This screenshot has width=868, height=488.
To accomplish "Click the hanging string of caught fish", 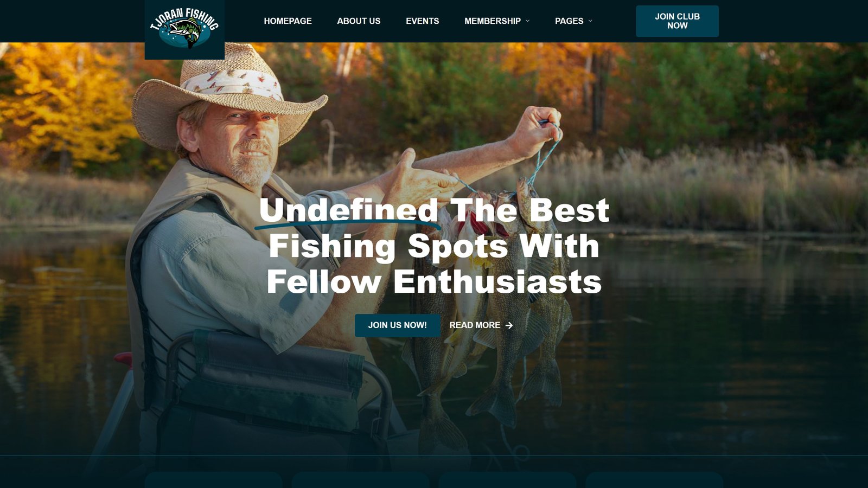I will click(488, 304).
